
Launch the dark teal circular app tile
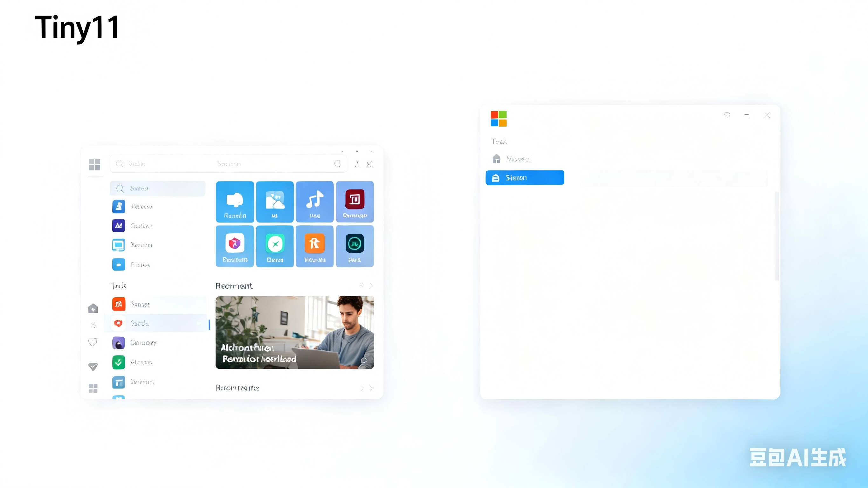[x=355, y=246]
